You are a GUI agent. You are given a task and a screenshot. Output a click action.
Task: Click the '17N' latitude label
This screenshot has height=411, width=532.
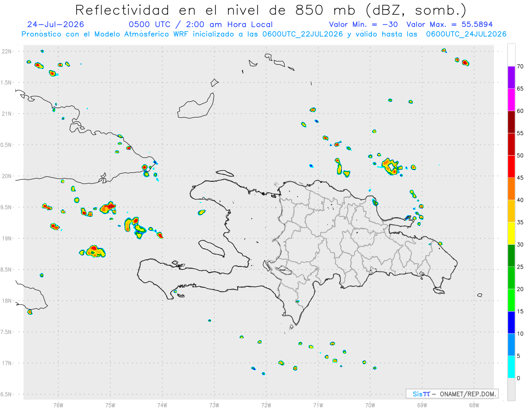pyautogui.click(x=7, y=363)
